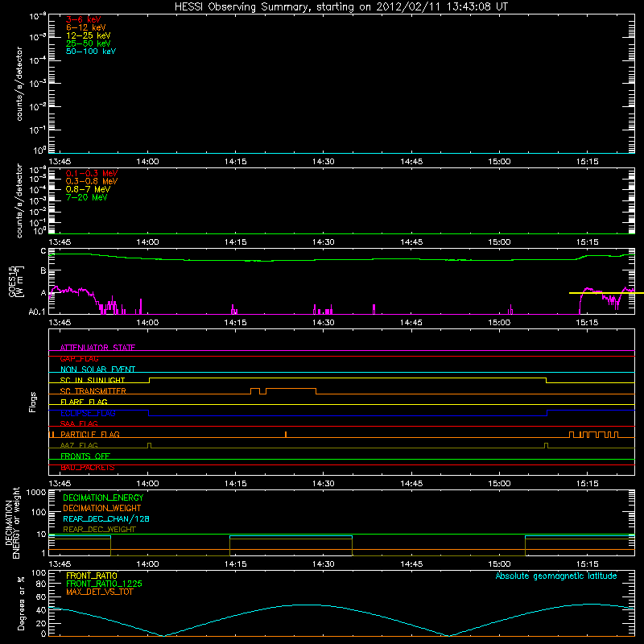The width and height of the screenshot is (644, 644).
Task: Click the 60 tick label on degrees axis
Action: click(41, 597)
